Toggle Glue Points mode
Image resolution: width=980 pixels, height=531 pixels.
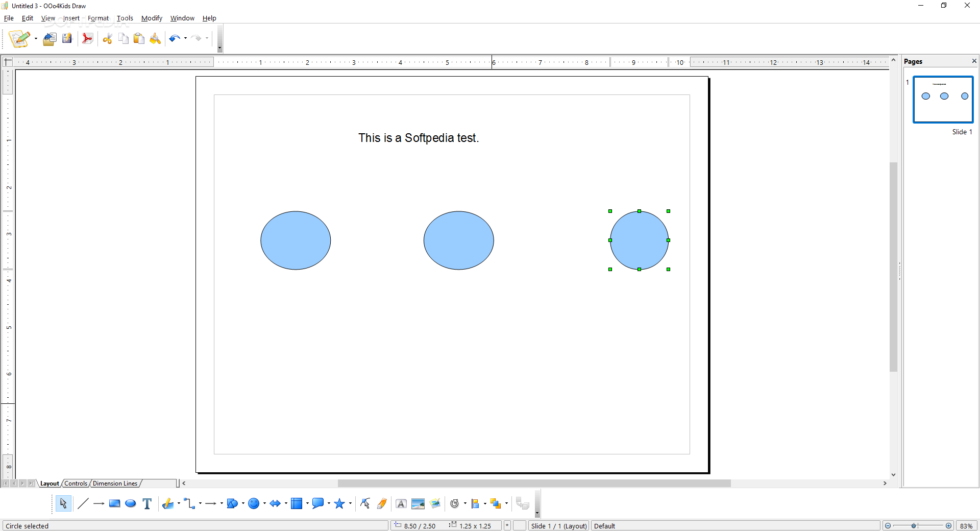coord(381,504)
